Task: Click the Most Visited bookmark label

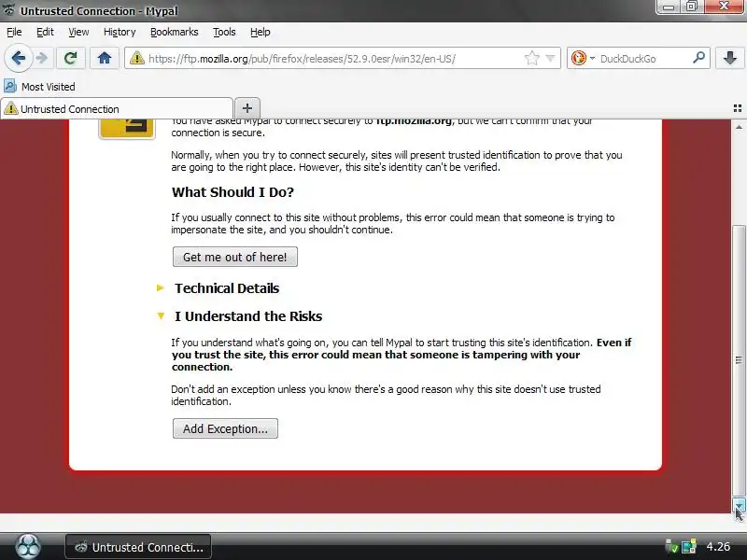Action: click(49, 87)
